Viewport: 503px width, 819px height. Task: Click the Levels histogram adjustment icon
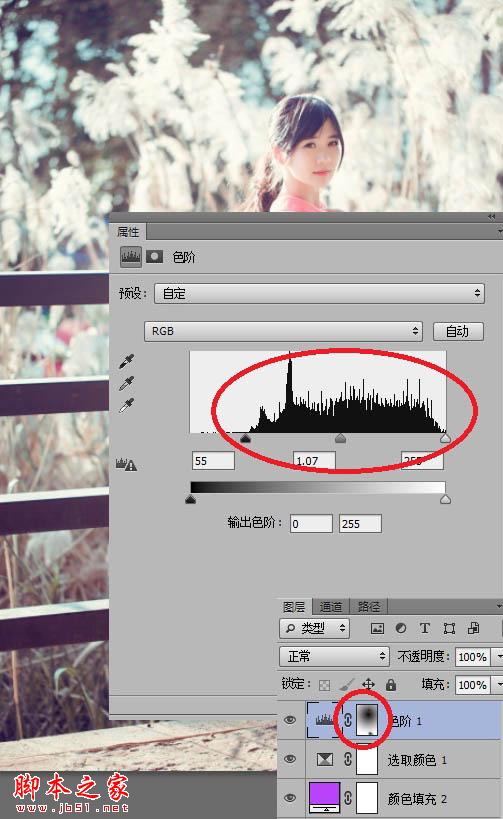coord(131,256)
